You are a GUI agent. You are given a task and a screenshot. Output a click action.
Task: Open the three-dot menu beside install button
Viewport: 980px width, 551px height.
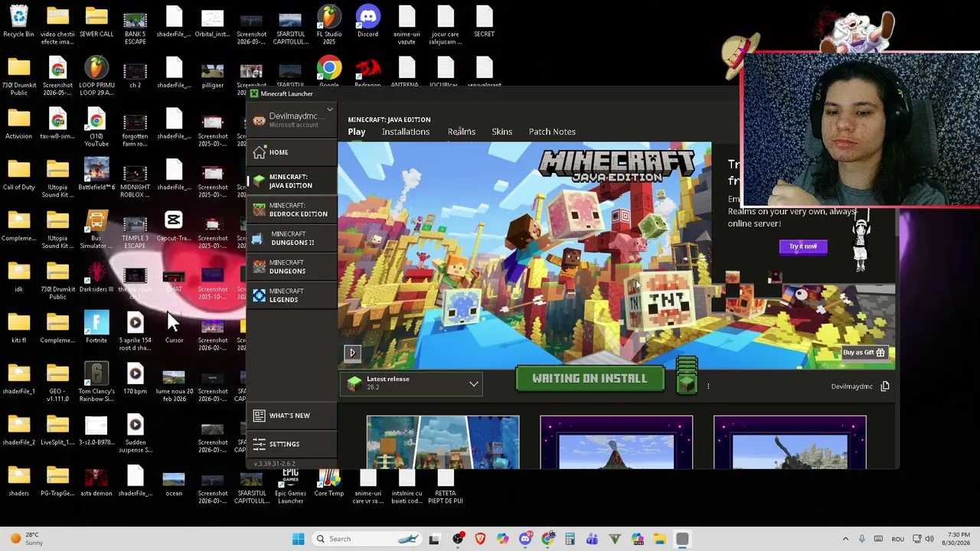pyautogui.click(x=708, y=386)
